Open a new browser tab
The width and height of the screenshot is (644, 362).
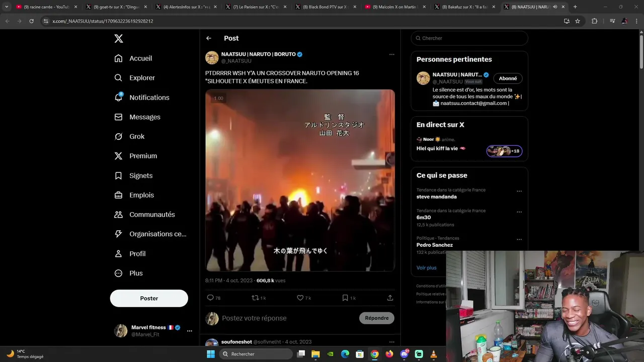pos(575,7)
